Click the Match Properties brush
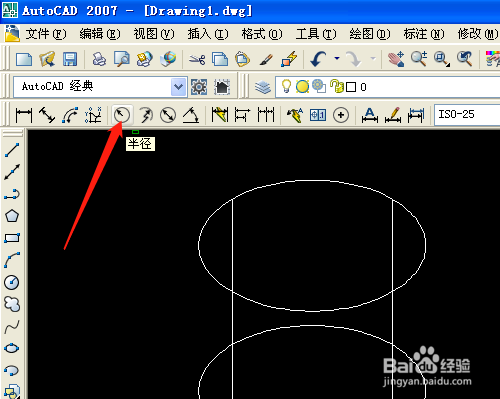The width and height of the screenshot is (500, 399). click(266, 59)
